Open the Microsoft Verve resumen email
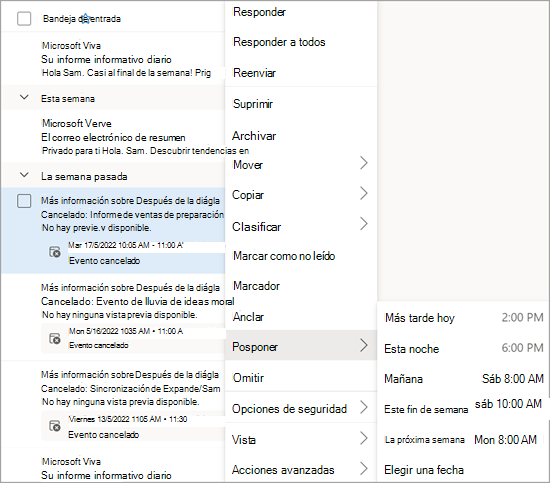Viewport: 550px width, 483px height. point(113,136)
